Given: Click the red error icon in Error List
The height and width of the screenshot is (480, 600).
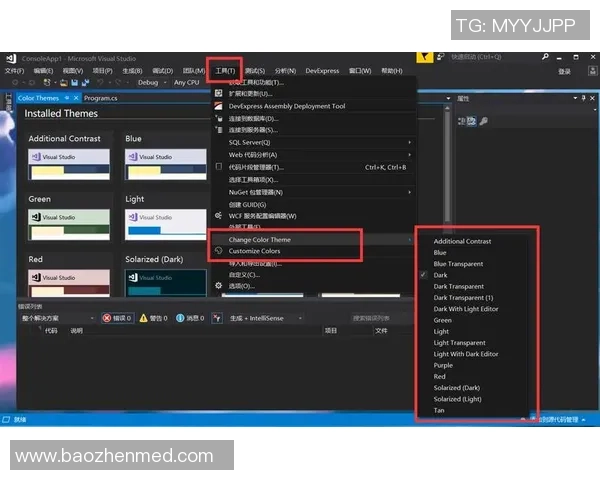Looking at the screenshot, I should coord(105,318).
